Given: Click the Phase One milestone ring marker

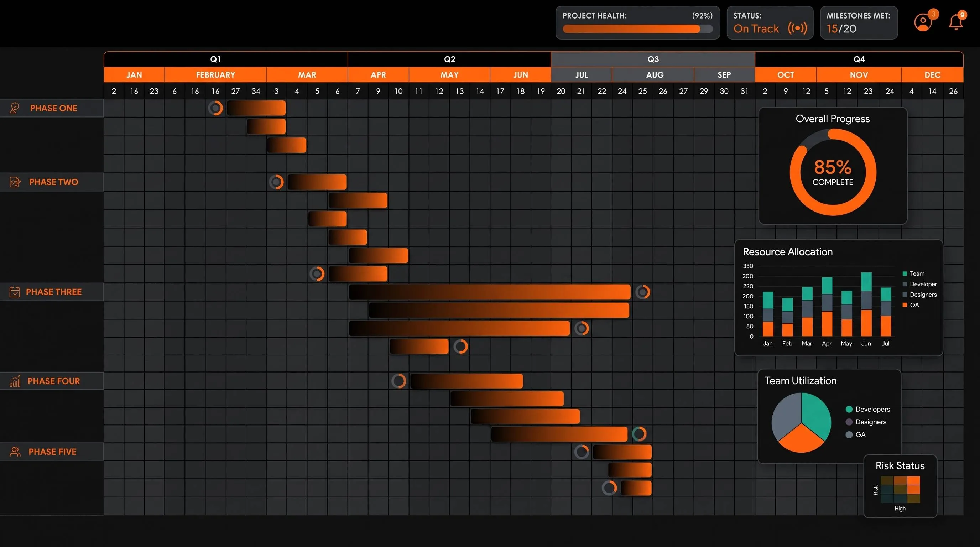Looking at the screenshot, I should pyautogui.click(x=215, y=108).
